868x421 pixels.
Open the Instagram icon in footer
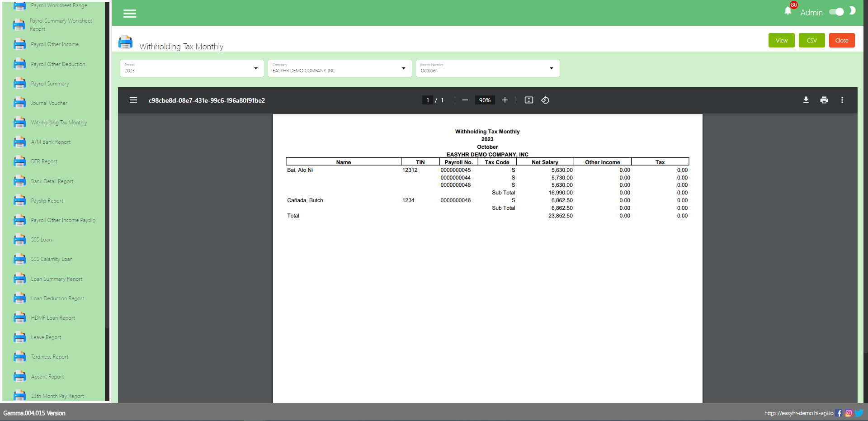coord(849,413)
